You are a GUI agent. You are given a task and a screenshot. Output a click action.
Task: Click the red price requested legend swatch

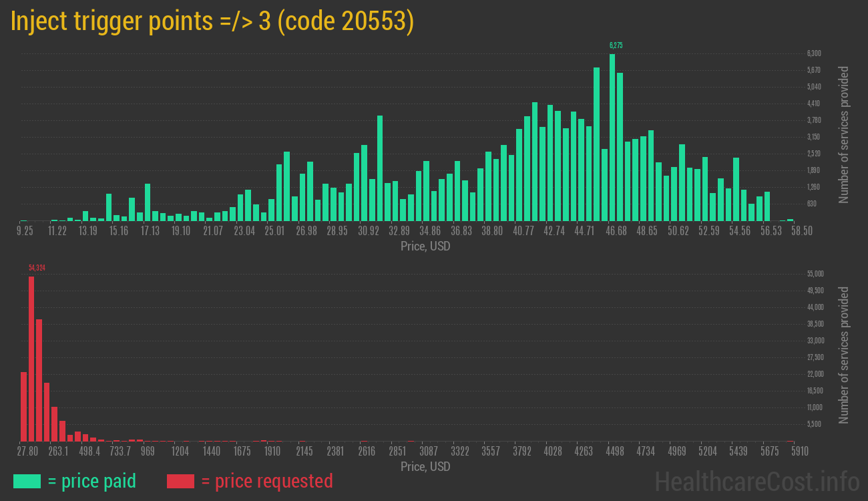(180, 481)
